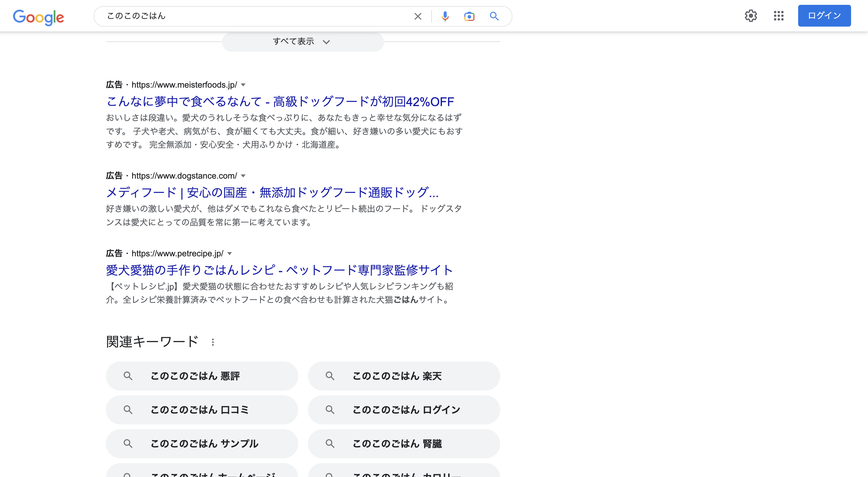Open dropdown arrow beside meisterfoods.jp URL
Screen dimensions: 868x477
(x=243, y=85)
